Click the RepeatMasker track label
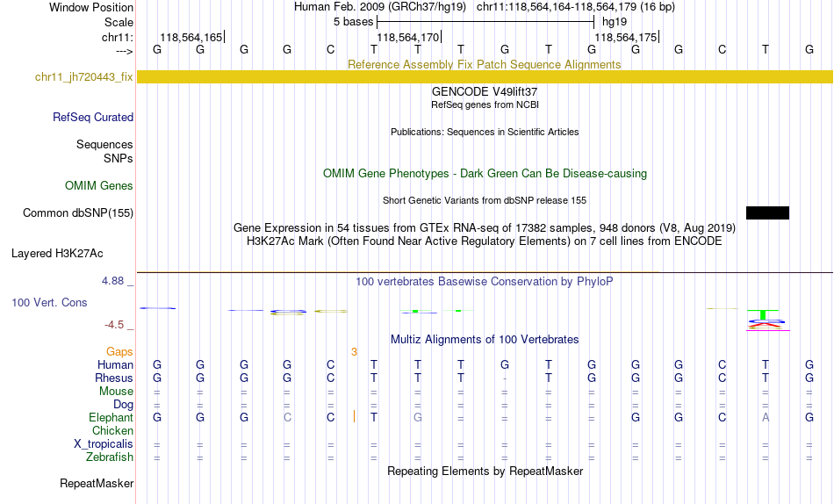Image resolution: width=834 pixels, height=504 pixels. [97, 483]
